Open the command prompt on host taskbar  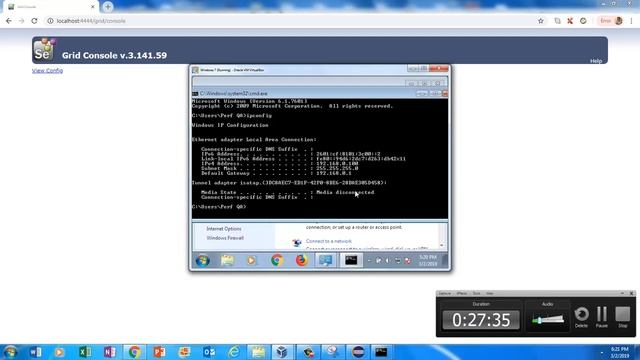point(381,352)
